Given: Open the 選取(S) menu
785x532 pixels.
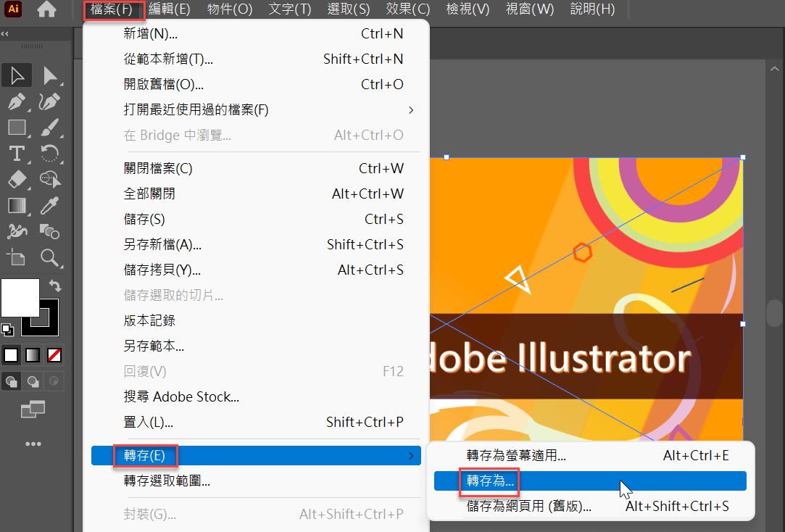Looking at the screenshot, I should [349, 9].
